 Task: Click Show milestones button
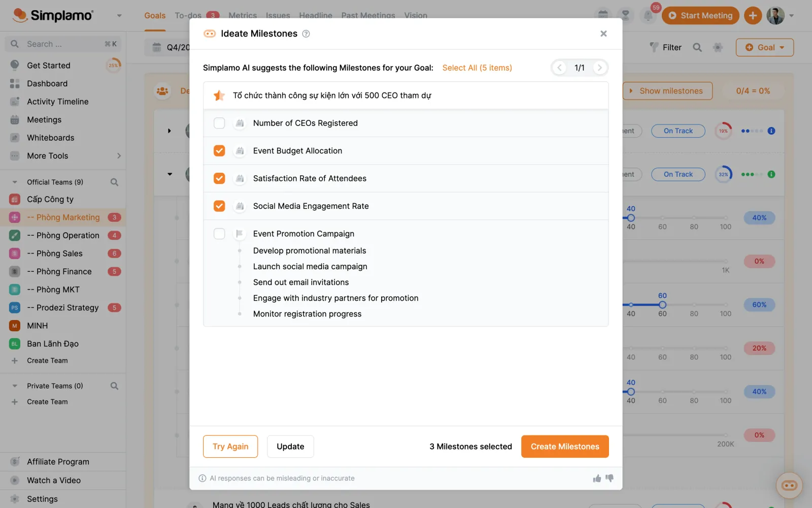click(x=667, y=91)
